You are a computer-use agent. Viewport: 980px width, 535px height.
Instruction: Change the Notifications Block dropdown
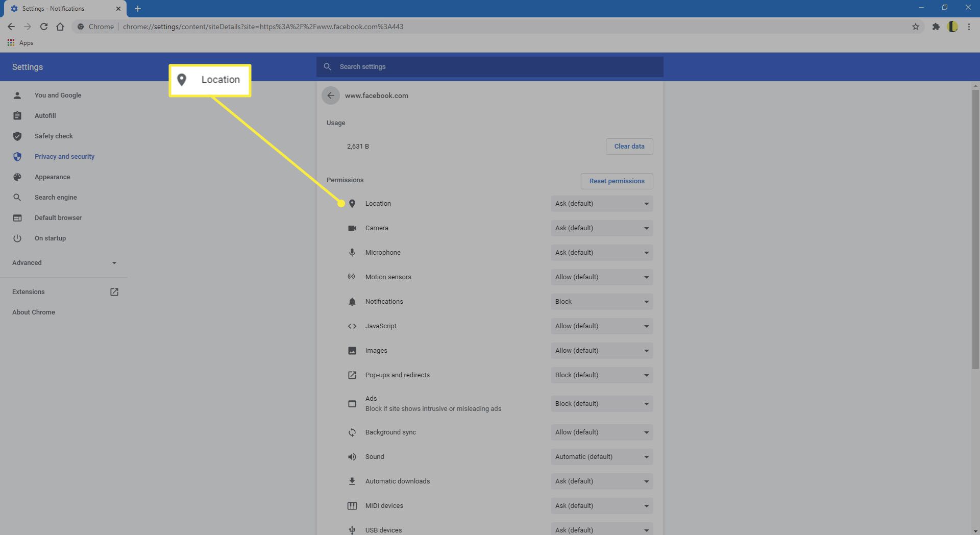coord(602,302)
